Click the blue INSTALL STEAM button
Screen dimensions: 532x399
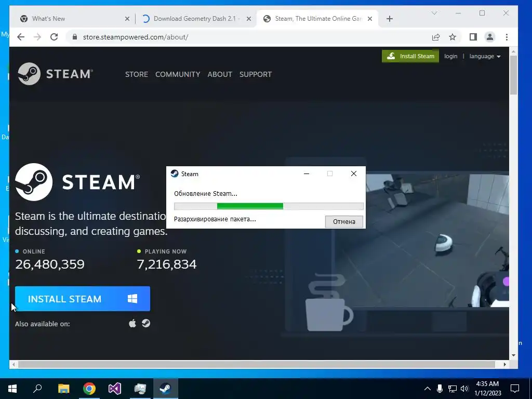point(83,299)
